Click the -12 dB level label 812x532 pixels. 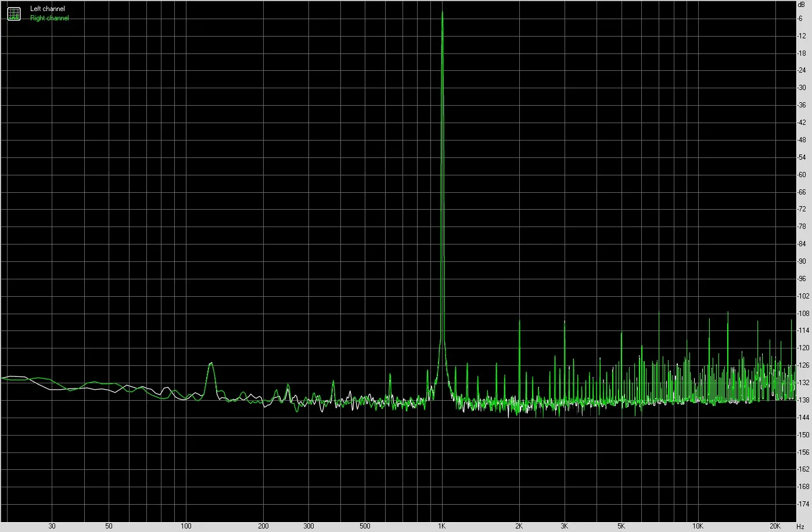[802, 36]
